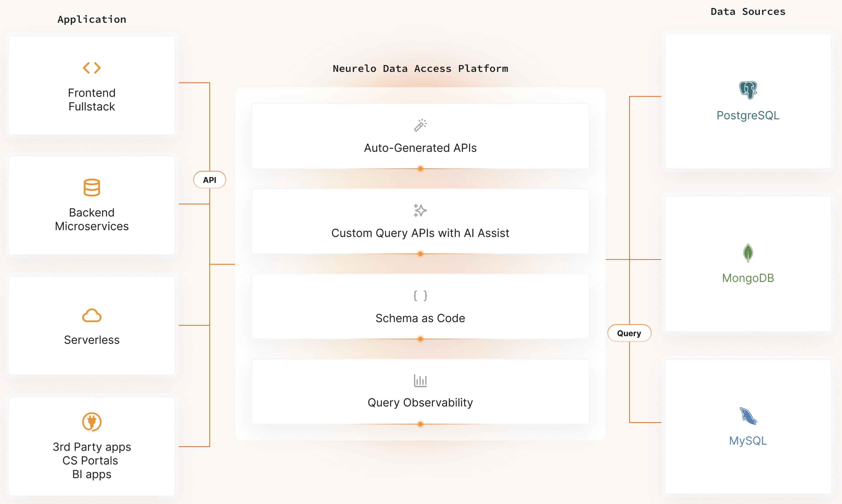Click the Frontend Fullstack code brackets icon

92,68
